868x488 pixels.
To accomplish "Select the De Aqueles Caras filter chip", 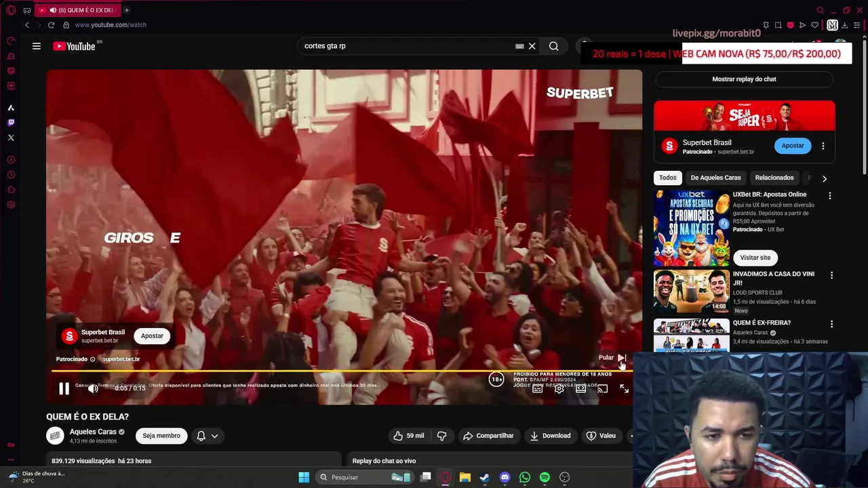I will point(715,178).
